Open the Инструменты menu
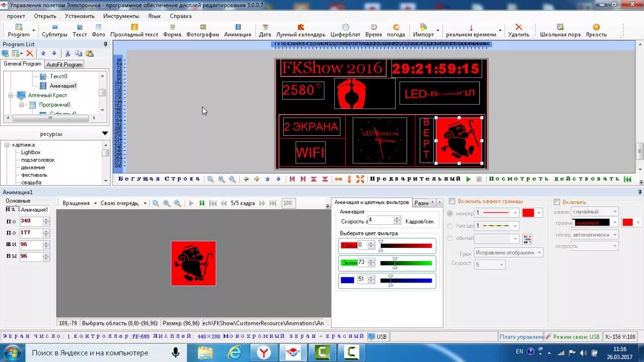This screenshot has height=362, width=644. pos(121,16)
